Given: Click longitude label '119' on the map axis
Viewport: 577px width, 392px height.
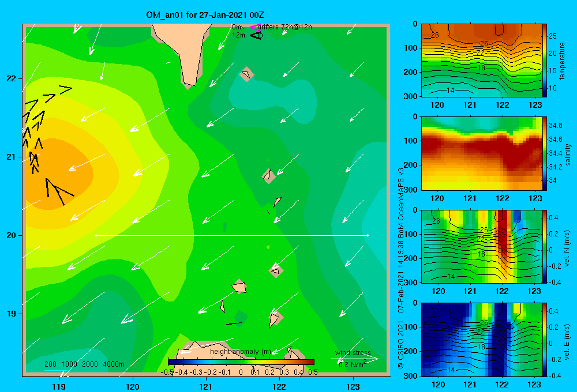Looking at the screenshot, I should click(x=59, y=387).
